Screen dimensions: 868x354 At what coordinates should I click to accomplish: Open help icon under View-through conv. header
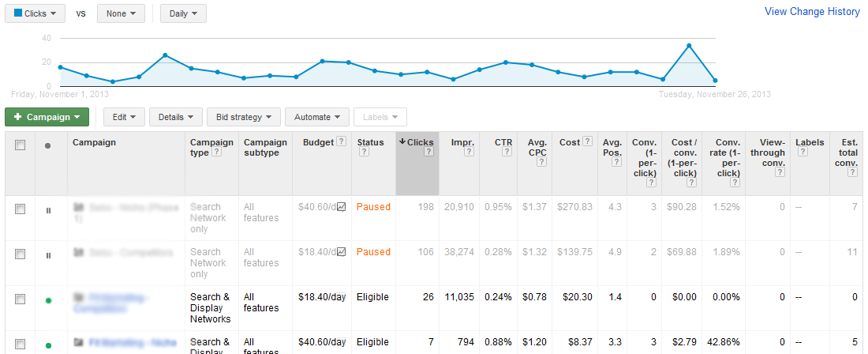pos(780,172)
